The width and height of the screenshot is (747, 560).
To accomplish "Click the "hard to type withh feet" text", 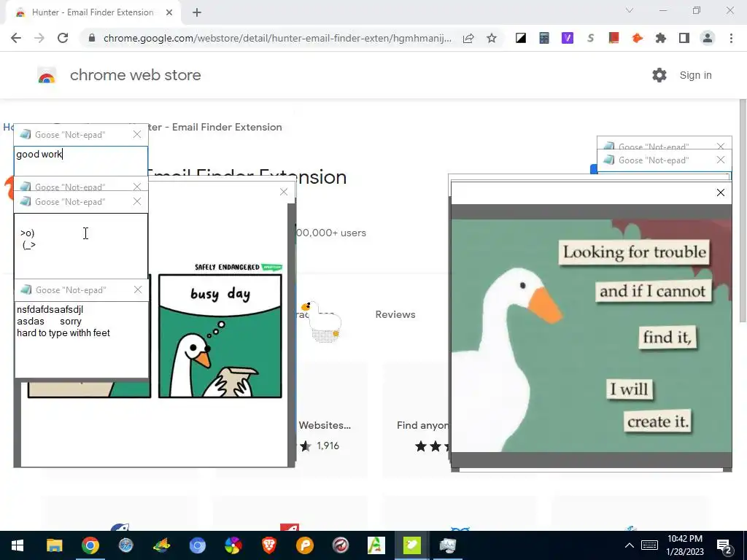I will pyautogui.click(x=63, y=332).
